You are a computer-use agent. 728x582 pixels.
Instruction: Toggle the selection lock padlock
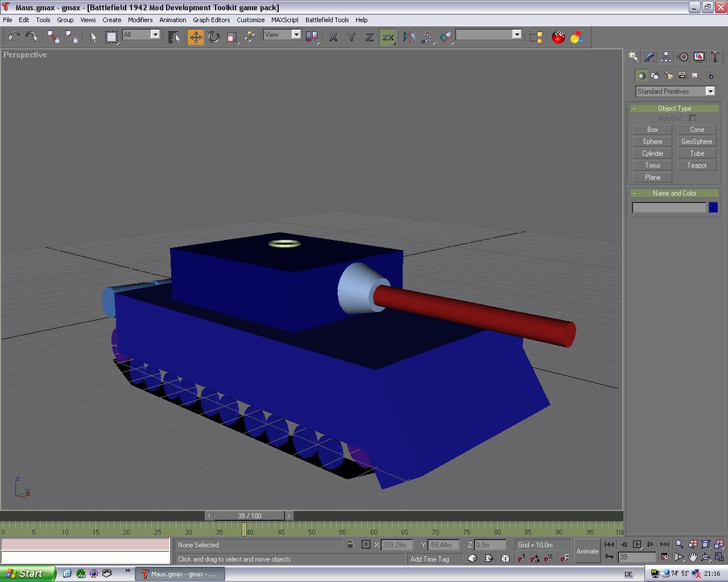(x=350, y=544)
